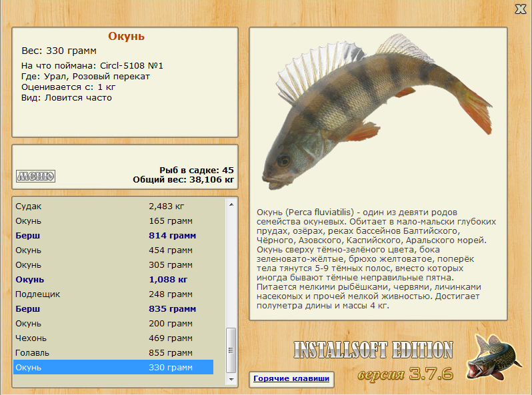Select Окунь 454 грамм entry
This screenshot has height=395, width=532.
(113, 250)
